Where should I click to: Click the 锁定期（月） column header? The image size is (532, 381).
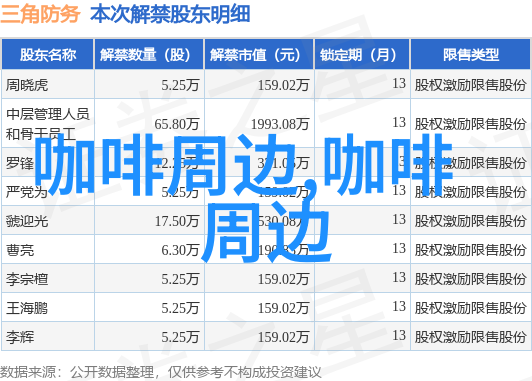pyautogui.click(x=362, y=55)
